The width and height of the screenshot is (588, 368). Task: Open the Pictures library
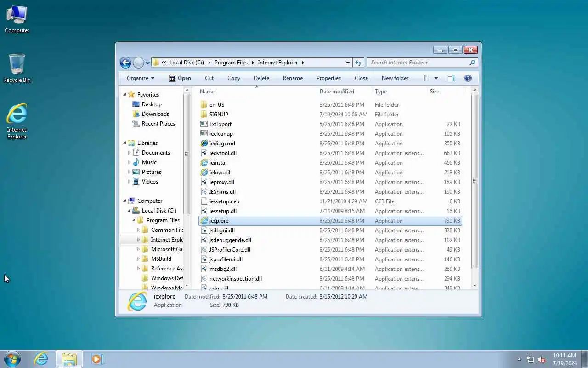pyautogui.click(x=152, y=172)
